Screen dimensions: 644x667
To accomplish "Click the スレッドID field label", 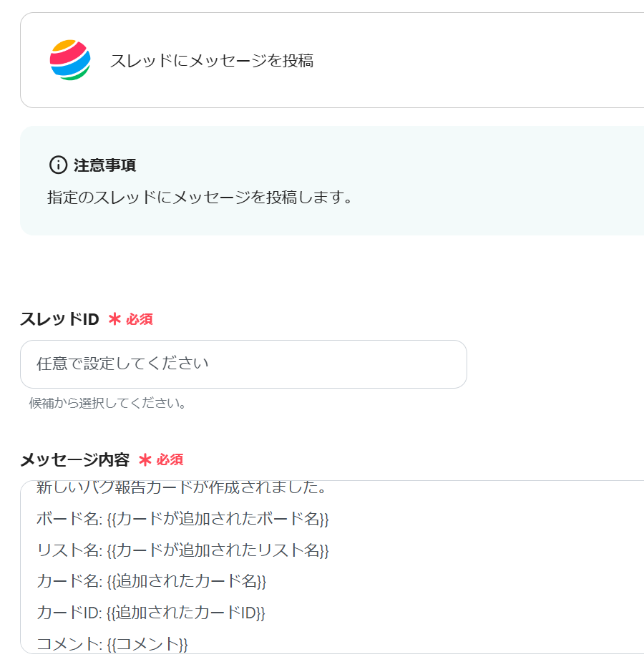I will pyautogui.click(x=59, y=319).
